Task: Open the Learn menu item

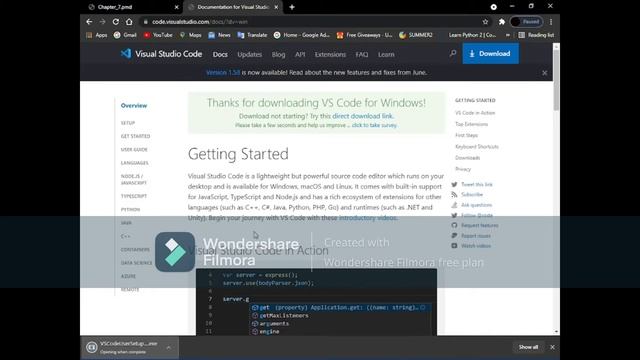Action: tap(386, 54)
